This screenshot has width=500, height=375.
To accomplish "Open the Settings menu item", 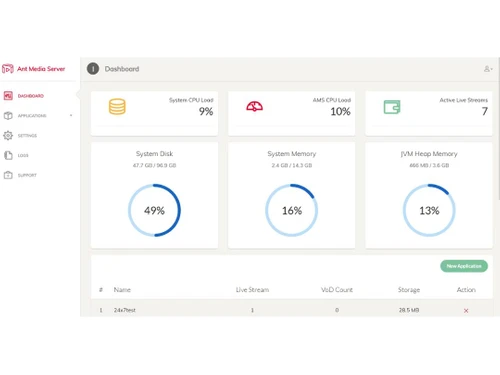I will [27, 136].
